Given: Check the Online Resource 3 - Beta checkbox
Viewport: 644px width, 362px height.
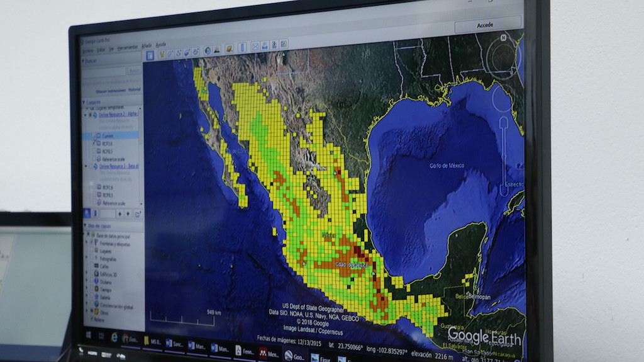Looking at the screenshot, I should (x=91, y=167).
